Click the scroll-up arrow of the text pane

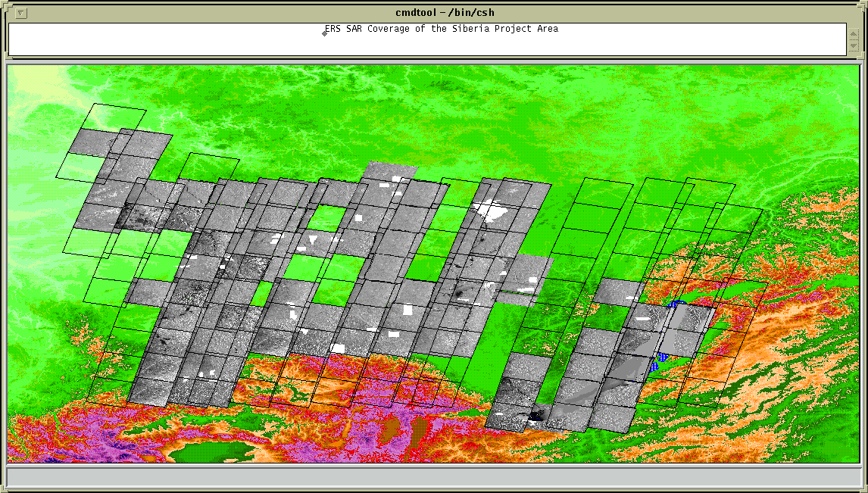click(x=854, y=34)
